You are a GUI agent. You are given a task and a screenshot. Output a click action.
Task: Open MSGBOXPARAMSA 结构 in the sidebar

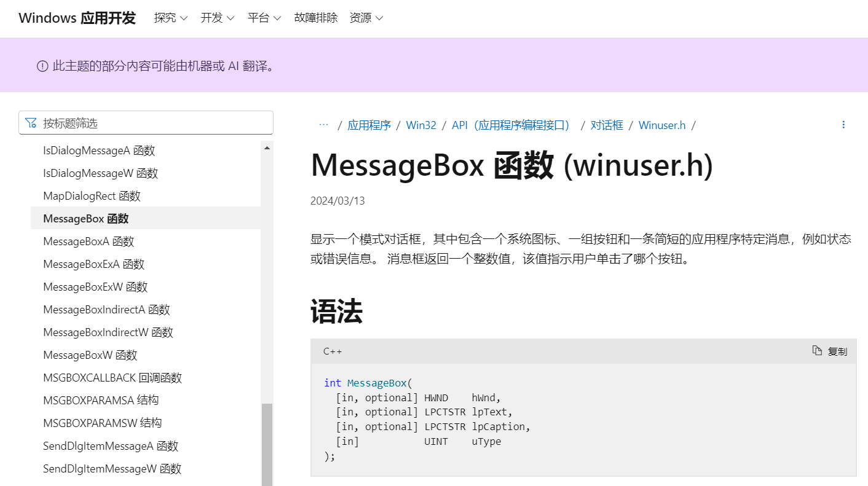[101, 401]
